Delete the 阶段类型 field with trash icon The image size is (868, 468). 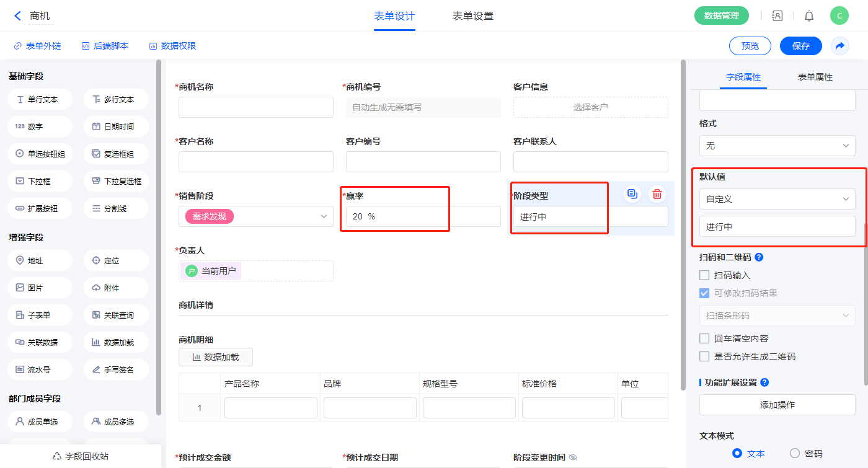tap(657, 194)
